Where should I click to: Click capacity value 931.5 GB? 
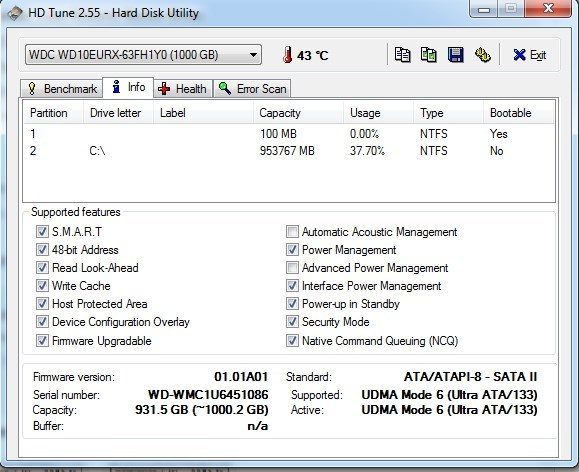coord(202,410)
